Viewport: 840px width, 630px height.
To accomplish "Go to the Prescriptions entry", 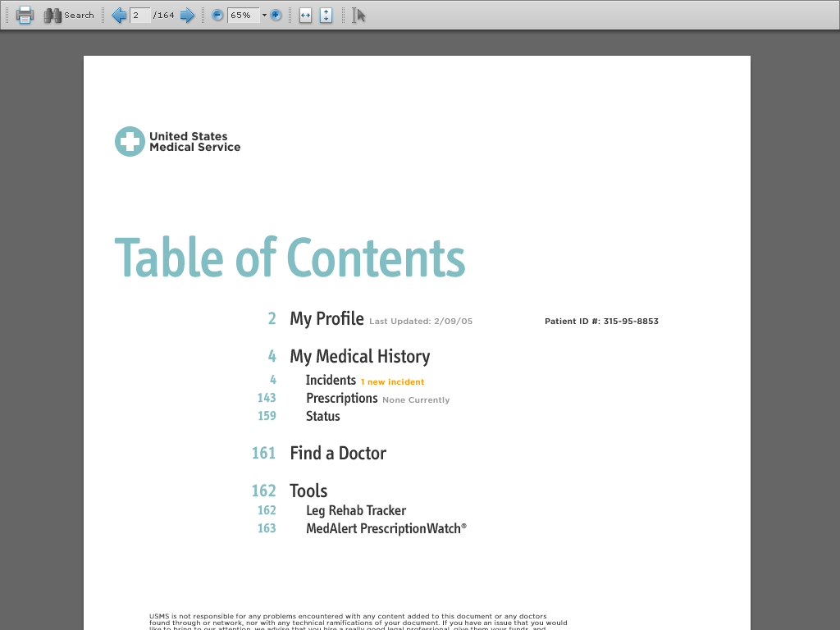I will click(x=341, y=399).
